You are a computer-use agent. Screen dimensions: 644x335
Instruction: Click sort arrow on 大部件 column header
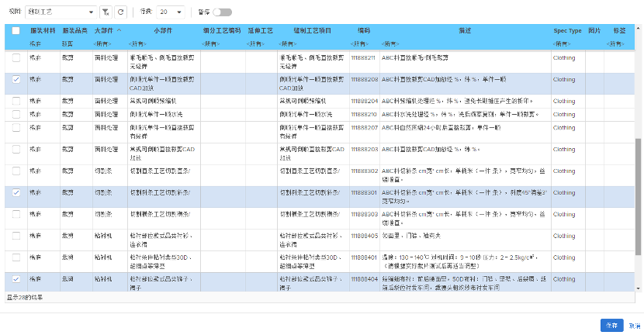pyautogui.click(x=119, y=30)
